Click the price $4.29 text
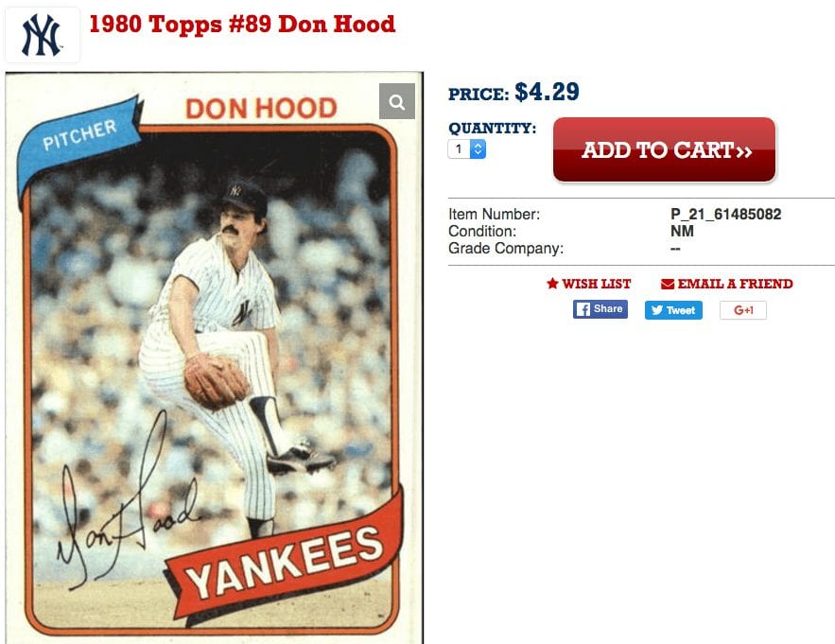The width and height of the screenshot is (835, 644). (547, 92)
